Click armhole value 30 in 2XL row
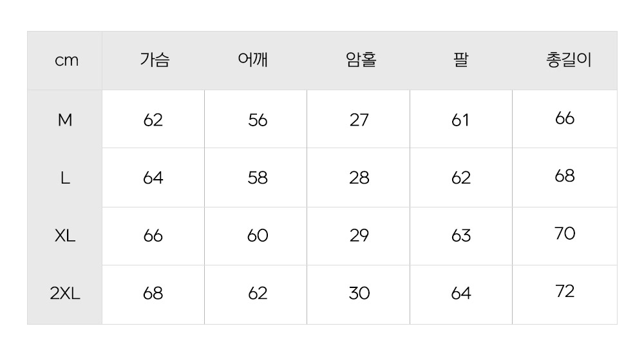This screenshot has width=644, height=355. (359, 293)
